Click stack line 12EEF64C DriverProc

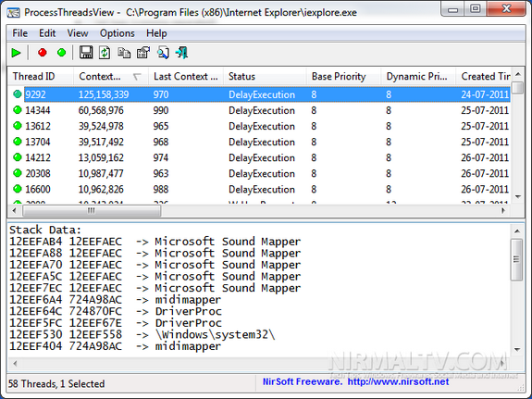pyautogui.click(x=116, y=311)
